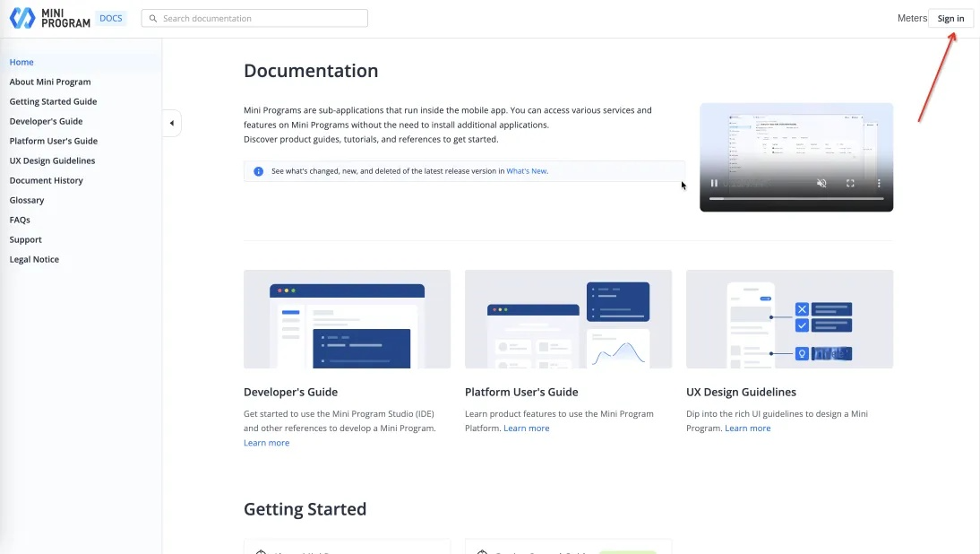980x554 pixels.
Task: Click the DOCS badge beside the logo
Action: 110,18
